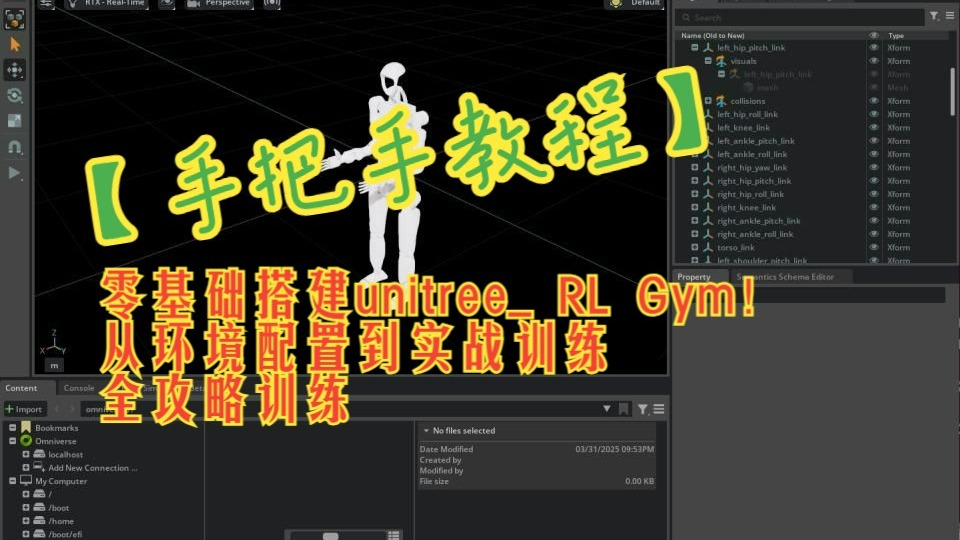Collapse the Bookmarks tree node
960x540 pixels.
coord(13,427)
